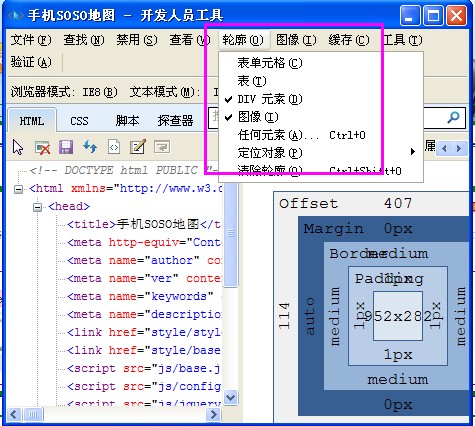Click the Offset 407 value
Screen dimensions: 475x426
[398, 203]
